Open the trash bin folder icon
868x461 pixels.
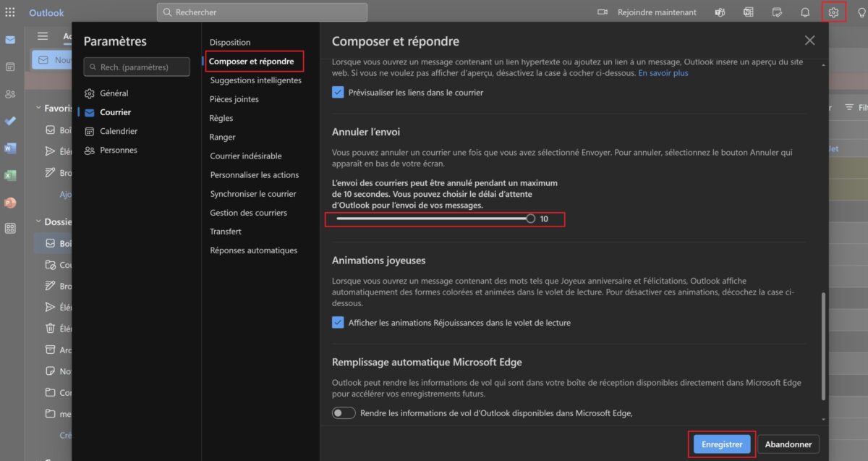tap(51, 328)
